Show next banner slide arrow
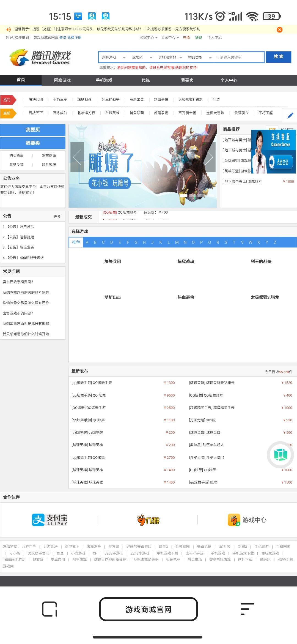297x644 pixels. (x=209, y=157)
